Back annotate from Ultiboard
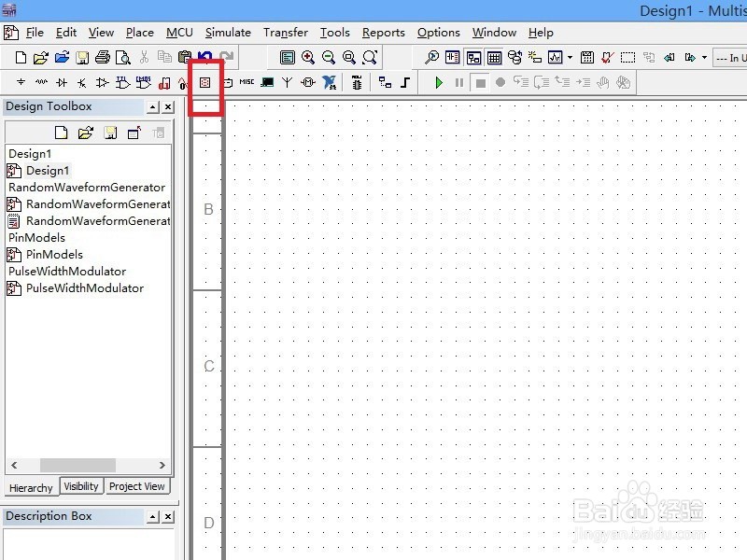This screenshot has width=747, height=560. (x=669, y=58)
